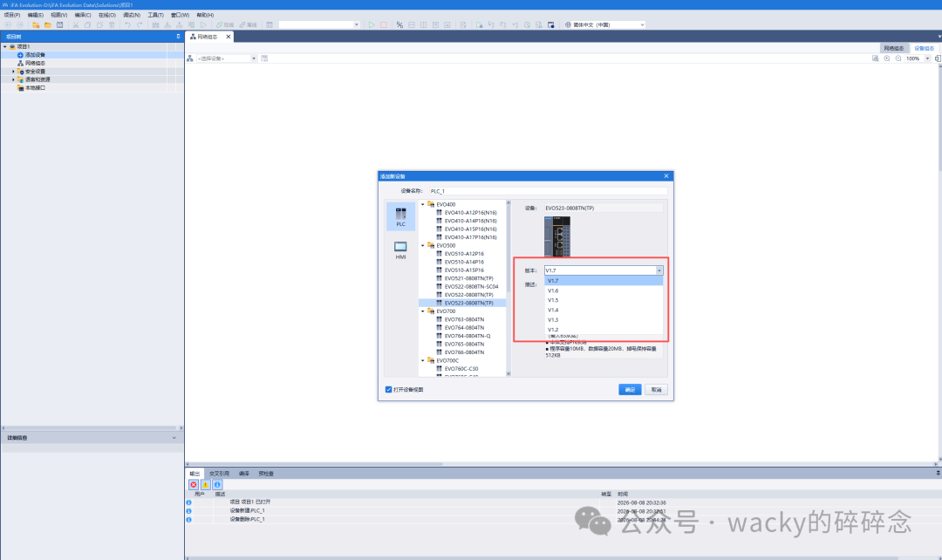Click the open folder toolbar icon
Screen dimensions: 942x560
[x=47, y=24]
